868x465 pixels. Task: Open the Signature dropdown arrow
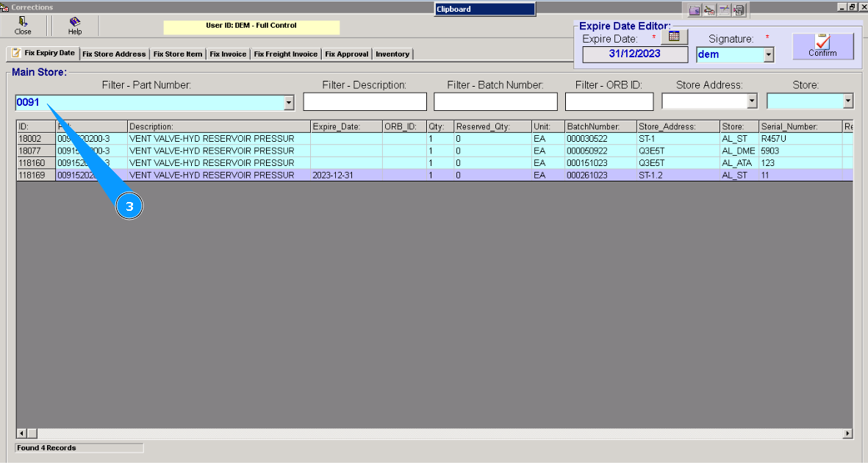pyautogui.click(x=768, y=54)
